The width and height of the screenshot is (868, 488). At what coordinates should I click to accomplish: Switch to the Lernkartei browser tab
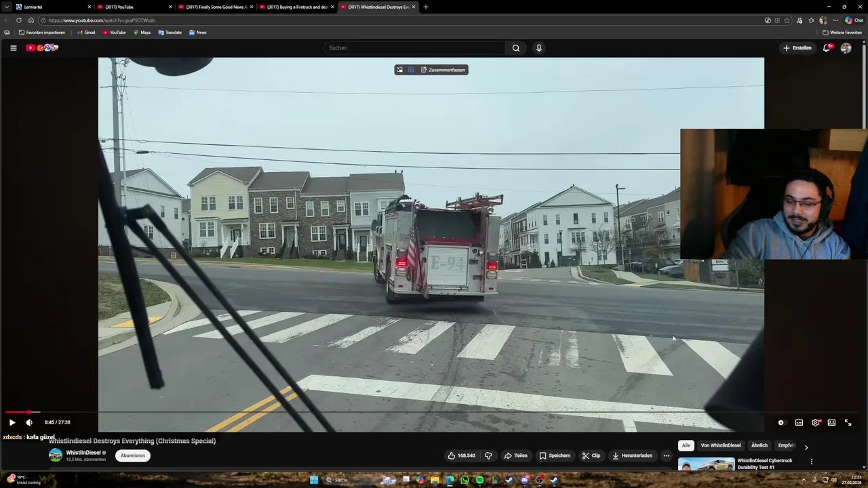(53, 7)
